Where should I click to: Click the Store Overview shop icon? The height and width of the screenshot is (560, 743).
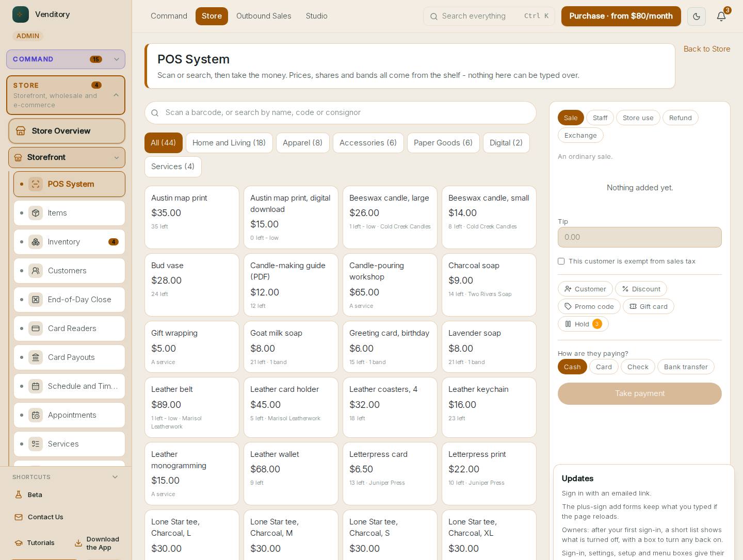pos(21,131)
